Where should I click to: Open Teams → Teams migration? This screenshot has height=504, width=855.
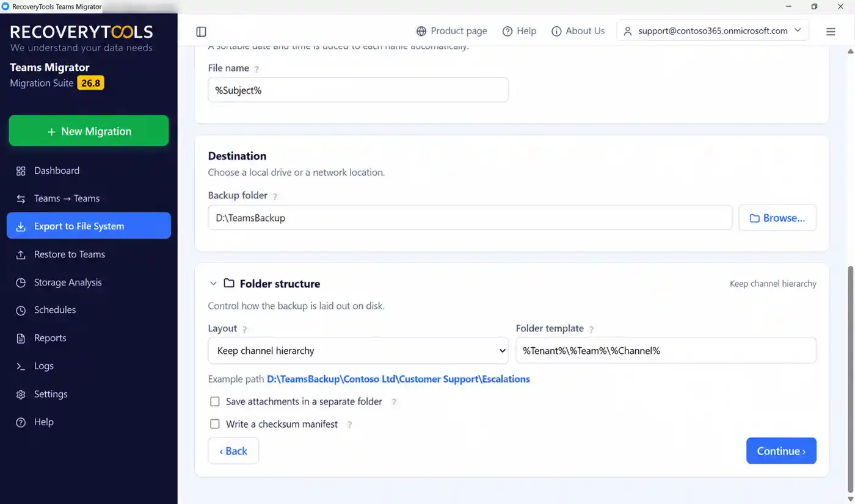click(89, 199)
